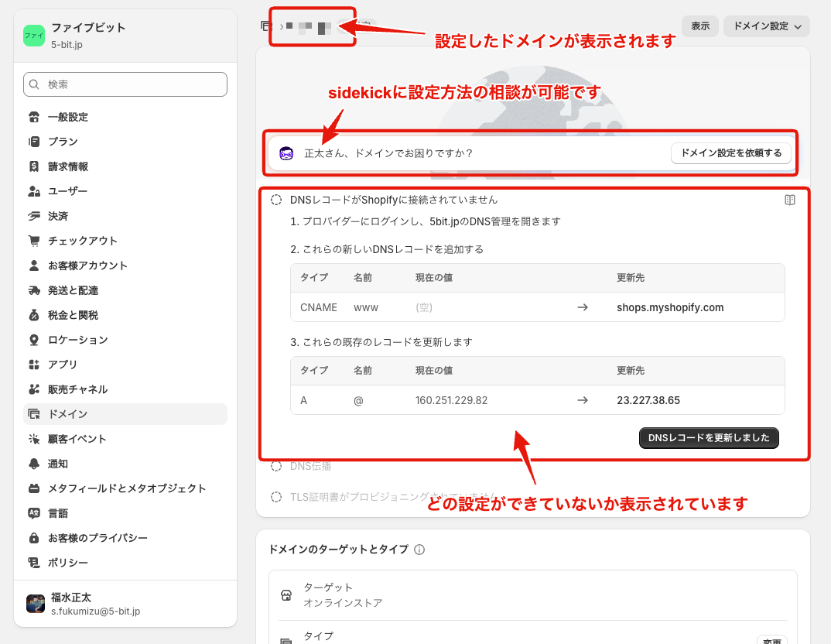Click the 通知 bell icon
This screenshot has width=831, height=644.
34,464
